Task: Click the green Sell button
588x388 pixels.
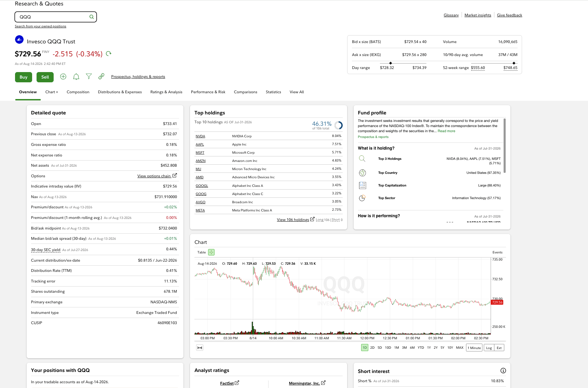Action: (45, 77)
